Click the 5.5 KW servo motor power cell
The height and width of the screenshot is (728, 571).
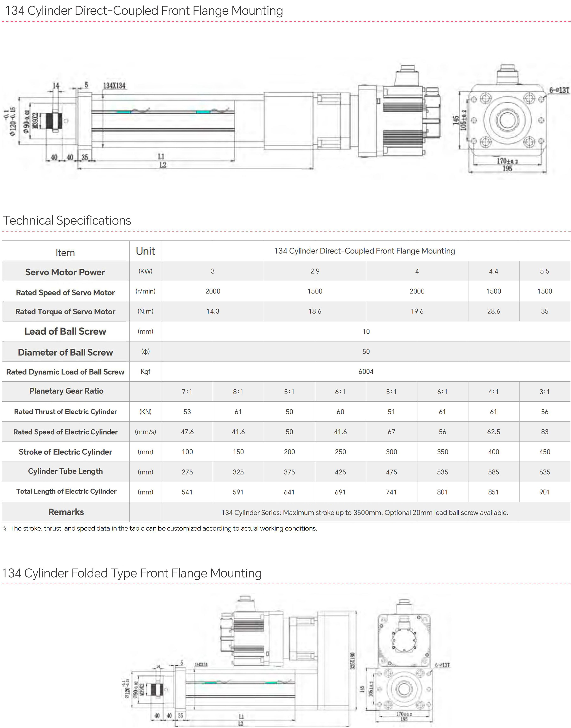click(x=544, y=271)
